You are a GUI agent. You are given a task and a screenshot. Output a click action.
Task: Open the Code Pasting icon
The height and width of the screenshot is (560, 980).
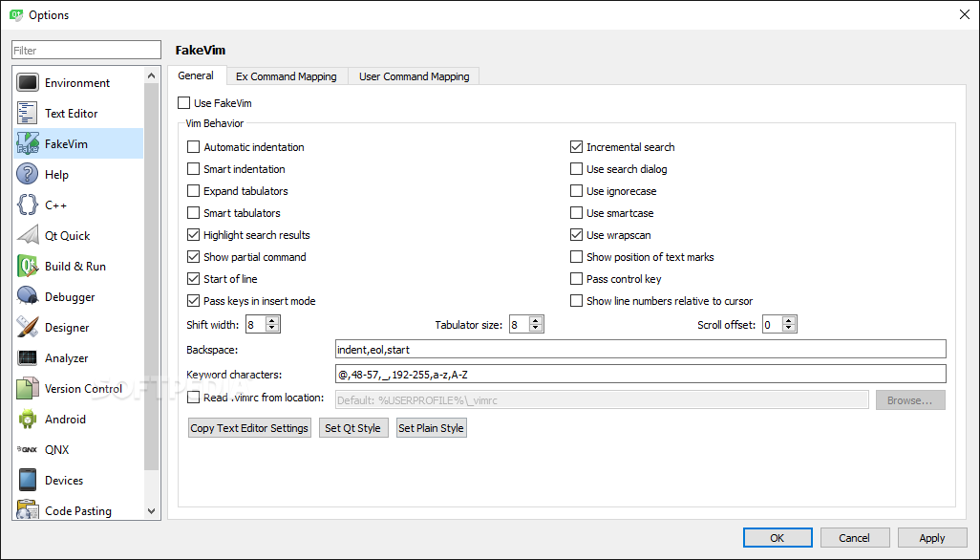[x=28, y=510]
